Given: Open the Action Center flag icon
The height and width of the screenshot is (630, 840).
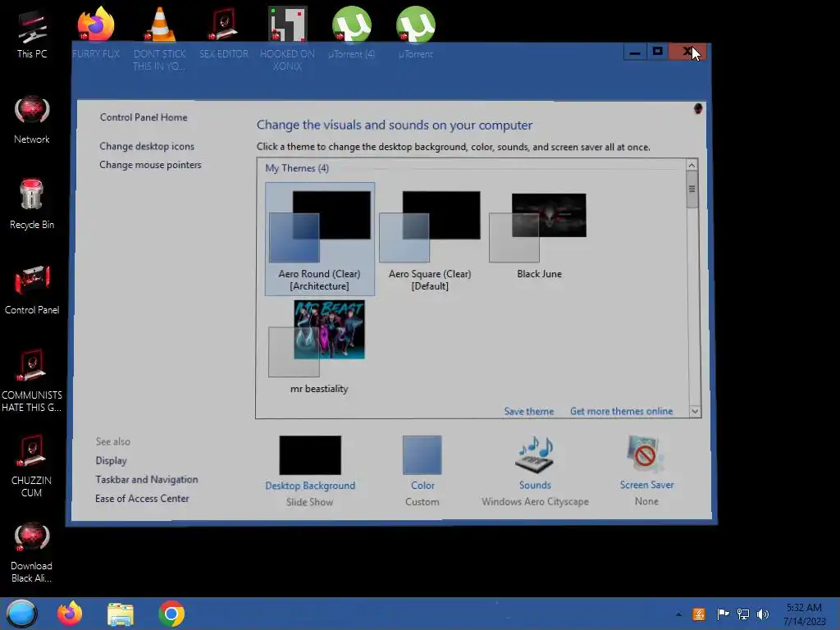Looking at the screenshot, I should coord(723,614).
